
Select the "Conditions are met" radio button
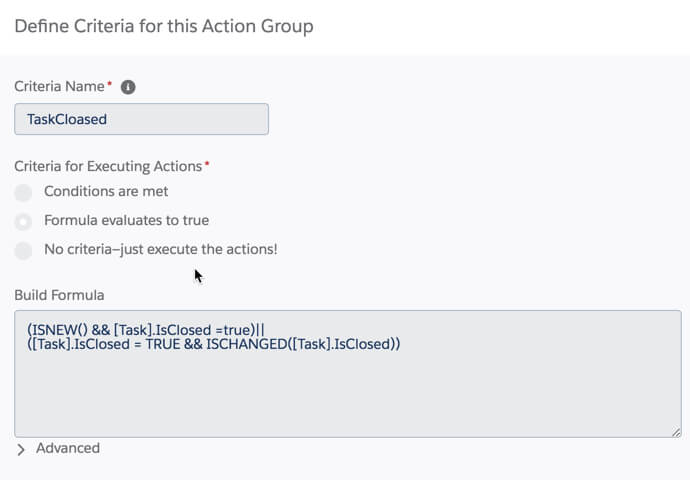click(x=23, y=192)
